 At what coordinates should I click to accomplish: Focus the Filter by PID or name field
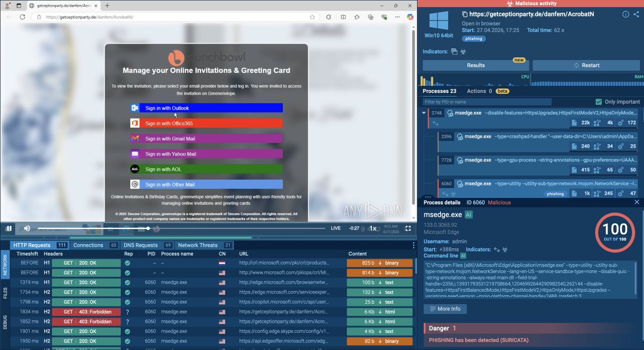pos(487,102)
